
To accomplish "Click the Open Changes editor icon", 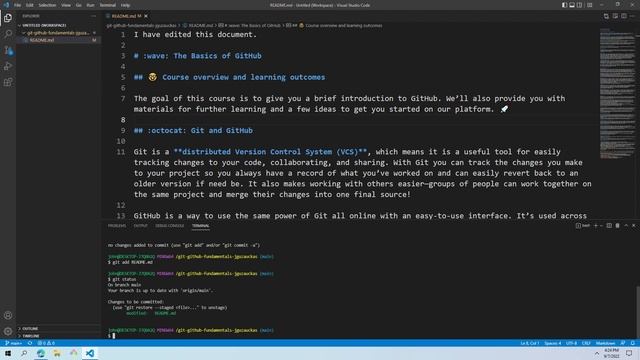I will pyautogui.click(x=606, y=16).
